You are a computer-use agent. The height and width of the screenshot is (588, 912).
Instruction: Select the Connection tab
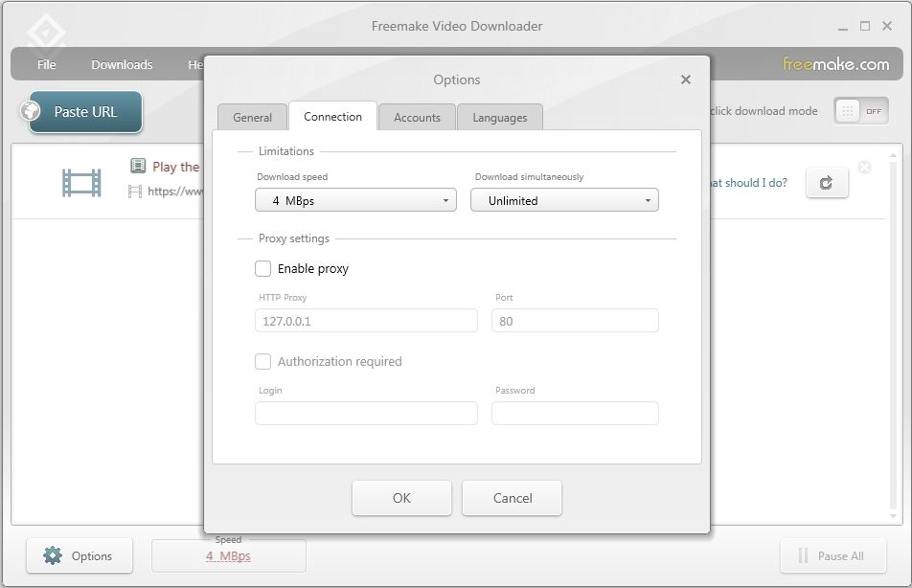[x=332, y=116]
